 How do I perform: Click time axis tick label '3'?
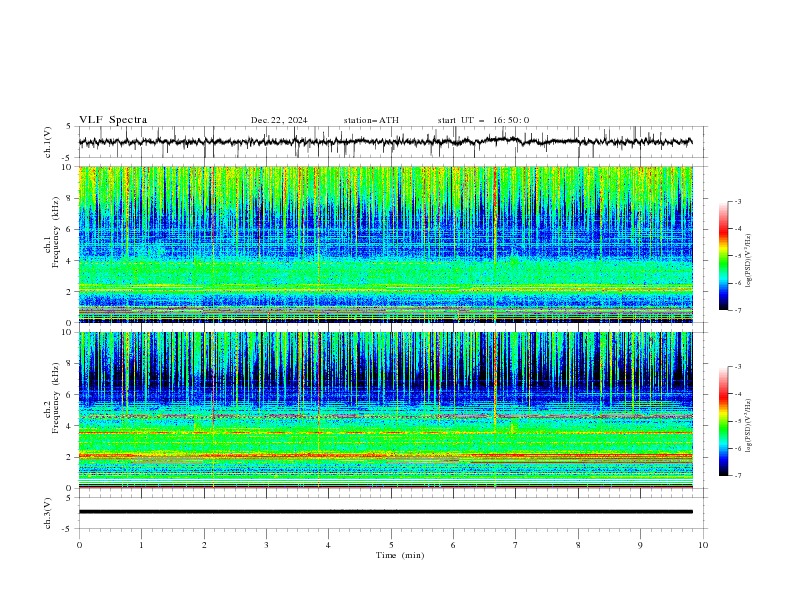(x=266, y=545)
